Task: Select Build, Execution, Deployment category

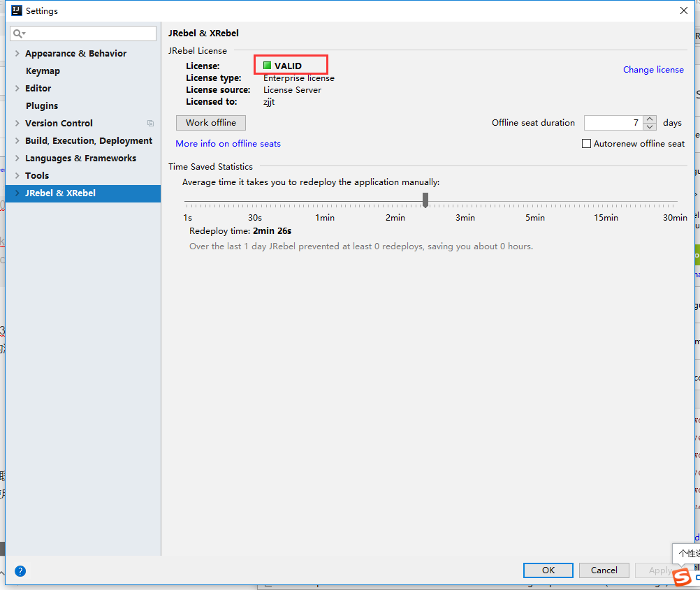Action: click(89, 140)
